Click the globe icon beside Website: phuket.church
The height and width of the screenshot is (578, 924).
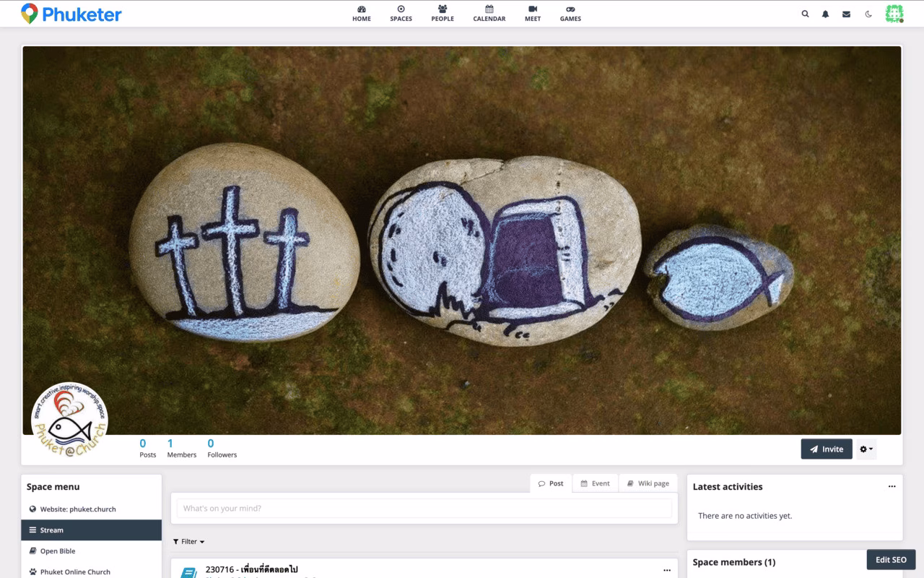coord(32,509)
